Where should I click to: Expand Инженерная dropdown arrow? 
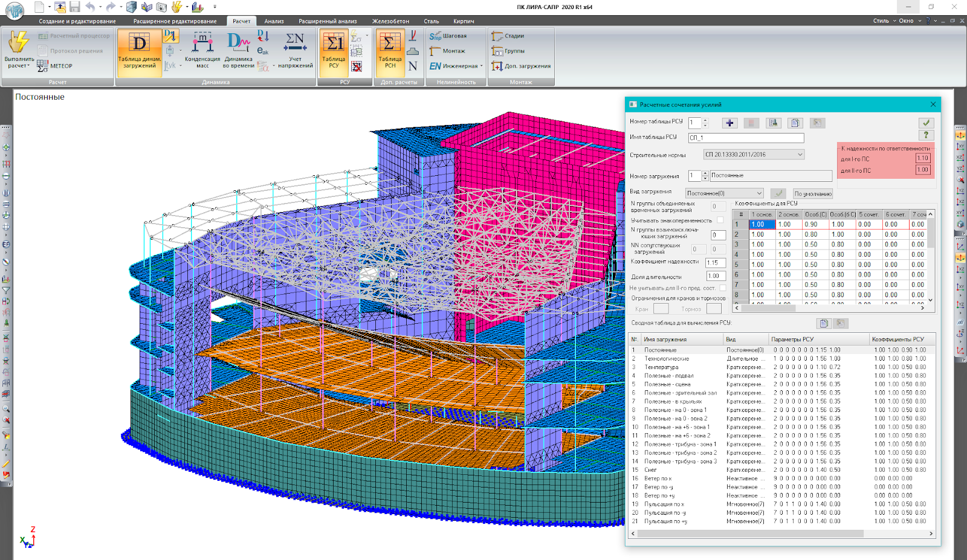(x=482, y=66)
